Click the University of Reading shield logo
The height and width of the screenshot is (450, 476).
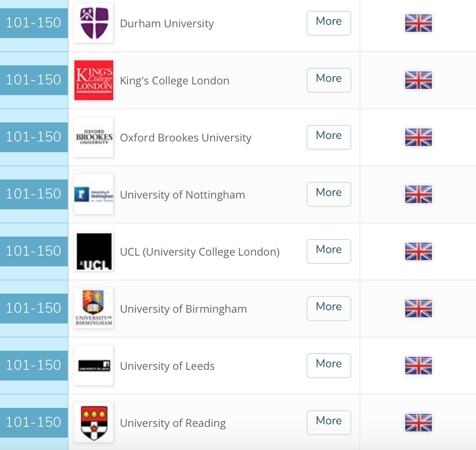(94, 423)
